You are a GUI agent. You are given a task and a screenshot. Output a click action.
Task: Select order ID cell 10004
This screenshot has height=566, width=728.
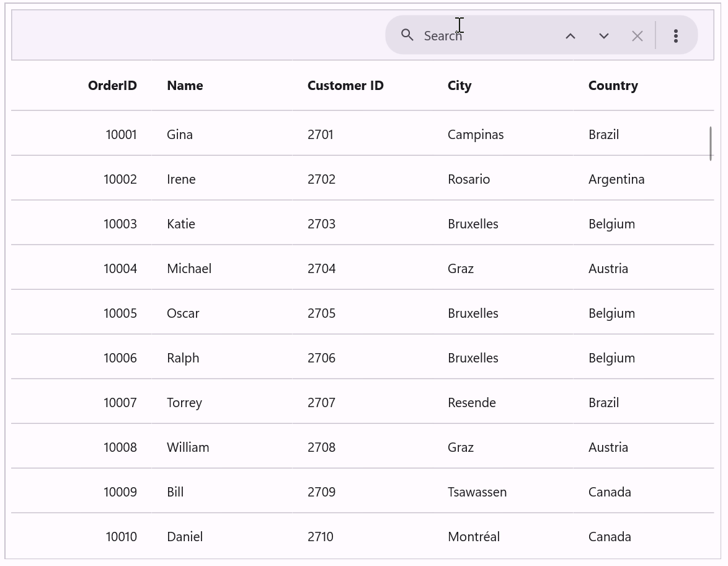click(x=120, y=269)
